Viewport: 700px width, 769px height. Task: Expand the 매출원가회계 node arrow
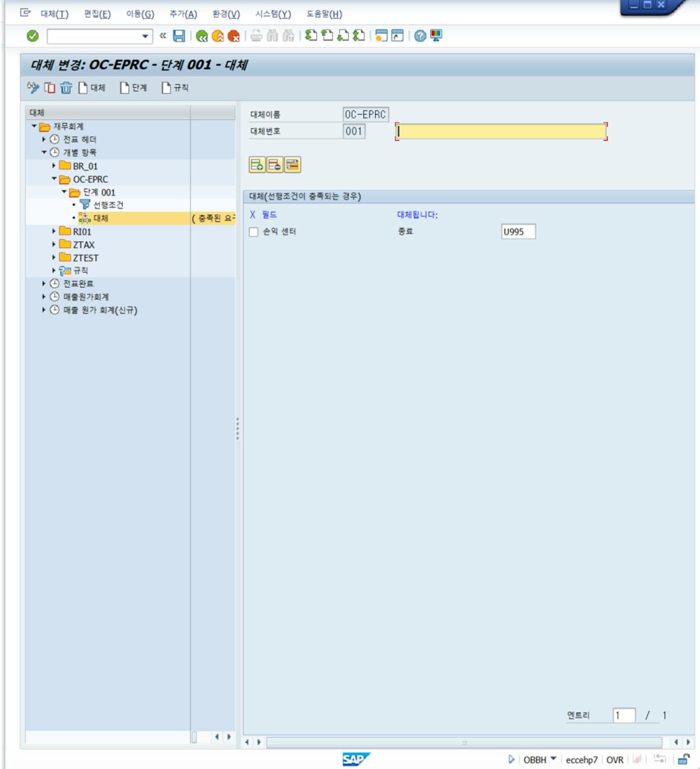pos(44,297)
